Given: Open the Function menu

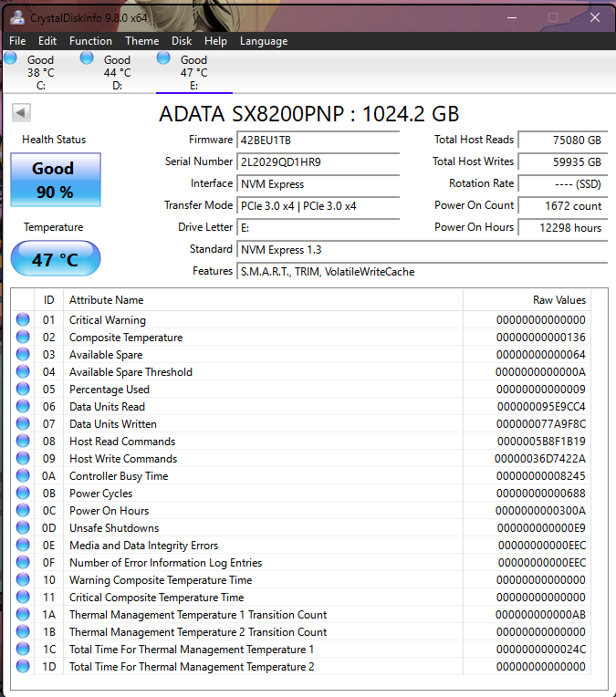Looking at the screenshot, I should (90, 41).
